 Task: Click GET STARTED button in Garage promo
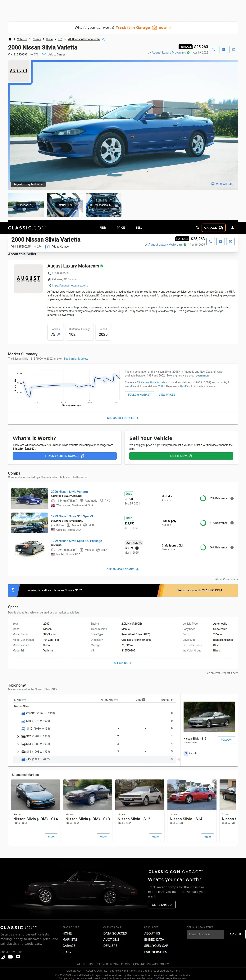pyautogui.click(x=162, y=905)
